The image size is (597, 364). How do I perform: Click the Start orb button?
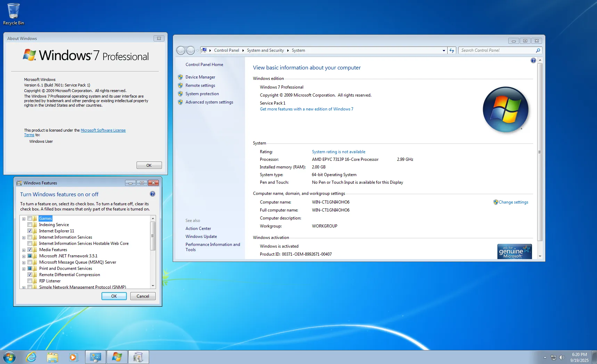(9, 357)
